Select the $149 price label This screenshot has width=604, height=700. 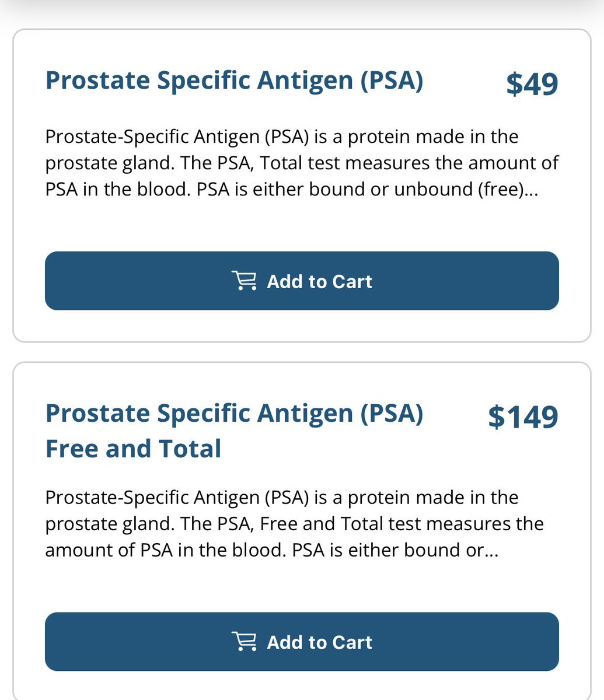[x=523, y=416]
